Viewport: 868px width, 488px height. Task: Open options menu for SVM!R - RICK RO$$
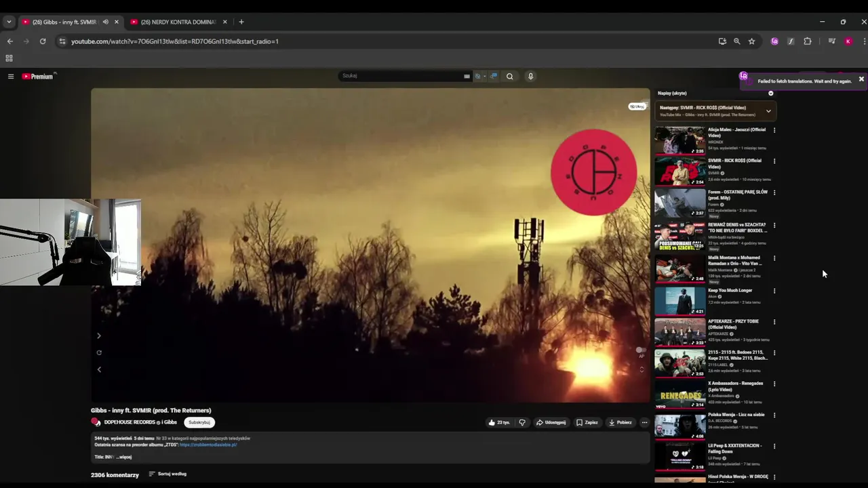coord(774,161)
